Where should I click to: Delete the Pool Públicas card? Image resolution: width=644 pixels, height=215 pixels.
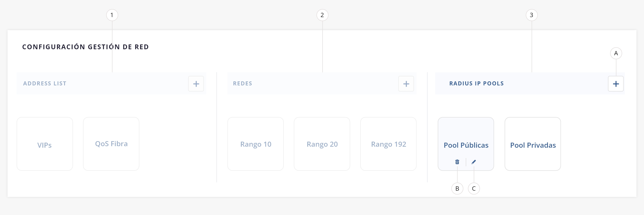(x=457, y=162)
